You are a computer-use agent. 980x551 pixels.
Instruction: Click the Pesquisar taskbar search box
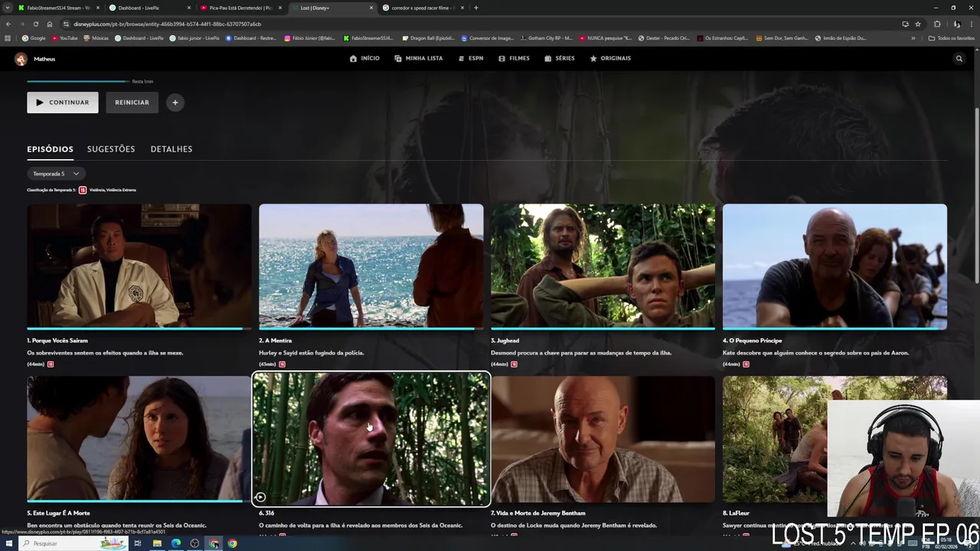(x=73, y=543)
